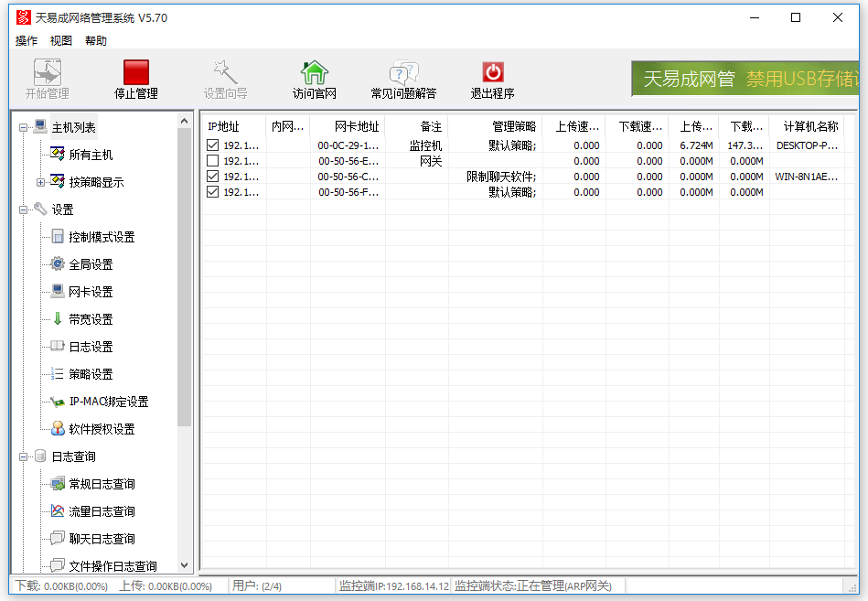Click the 下载: 0.00KB status entry
The width and height of the screenshot is (868, 601).
click(x=61, y=585)
